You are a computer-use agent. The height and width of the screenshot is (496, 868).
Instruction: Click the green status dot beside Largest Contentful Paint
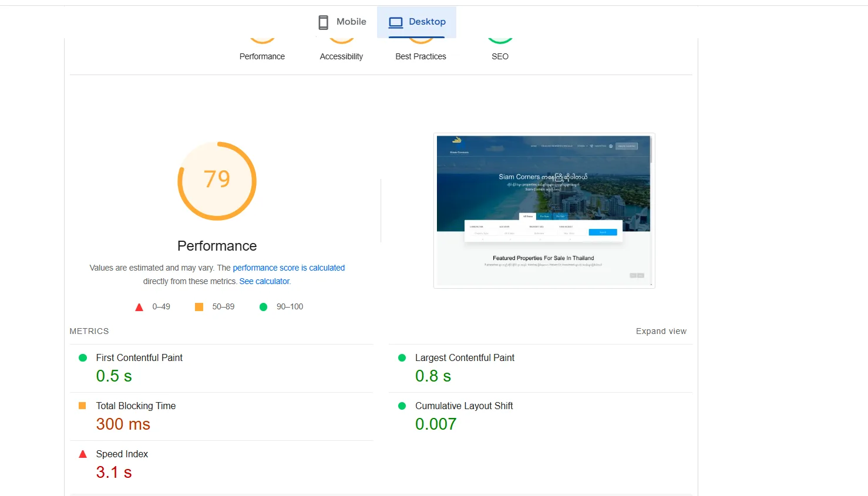pos(402,357)
